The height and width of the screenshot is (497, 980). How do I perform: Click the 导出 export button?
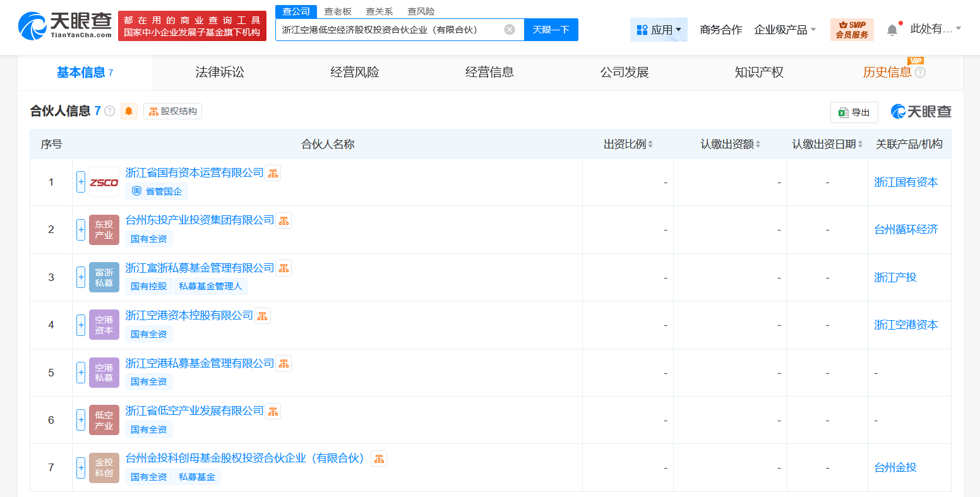[x=854, y=112]
